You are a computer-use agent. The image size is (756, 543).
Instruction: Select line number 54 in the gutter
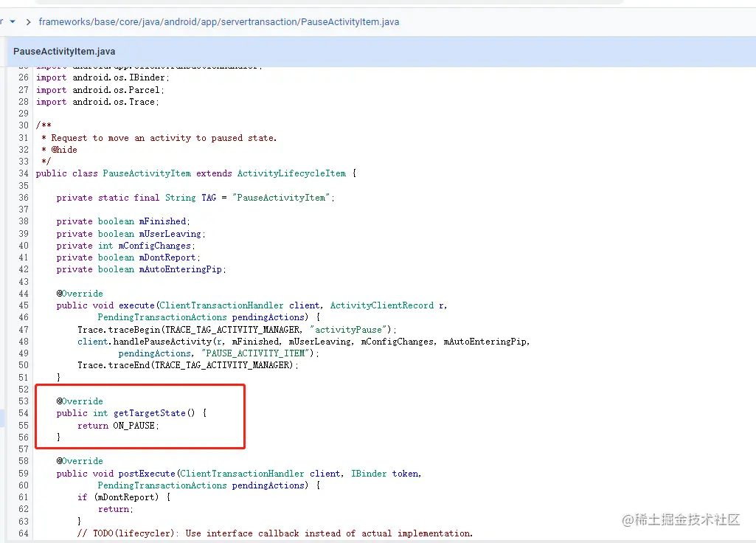pos(24,413)
